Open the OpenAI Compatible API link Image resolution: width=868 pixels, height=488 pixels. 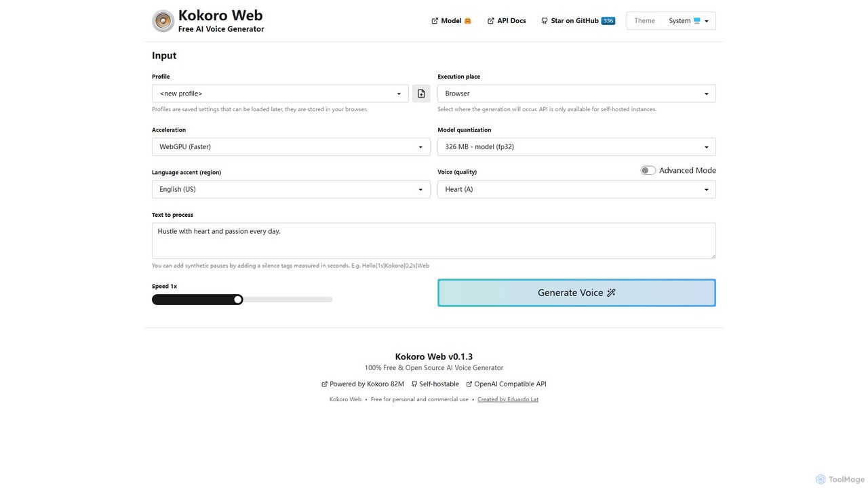pos(506,384)
